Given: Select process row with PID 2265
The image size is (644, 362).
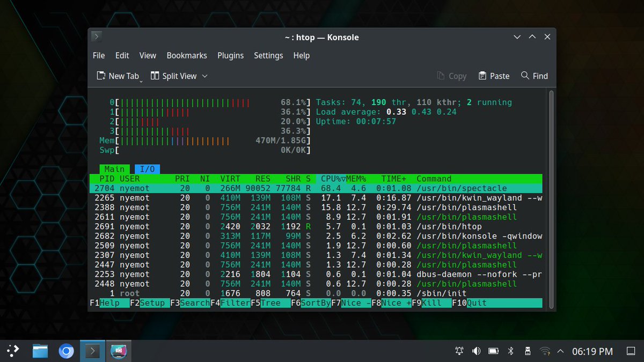Looking at the screenshot, I should 316,198.
